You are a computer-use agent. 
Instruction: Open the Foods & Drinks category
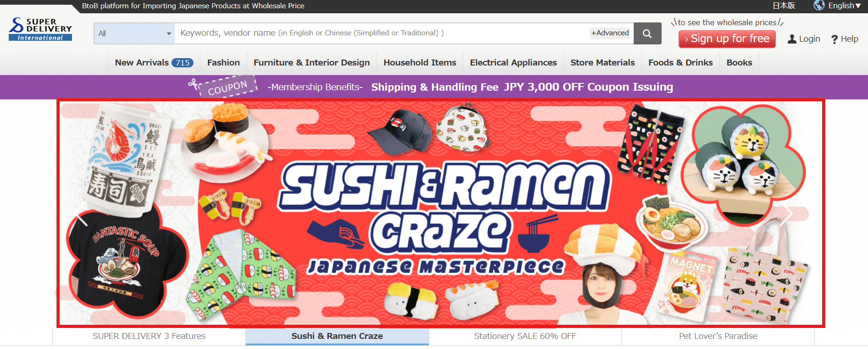pos(680,63)
